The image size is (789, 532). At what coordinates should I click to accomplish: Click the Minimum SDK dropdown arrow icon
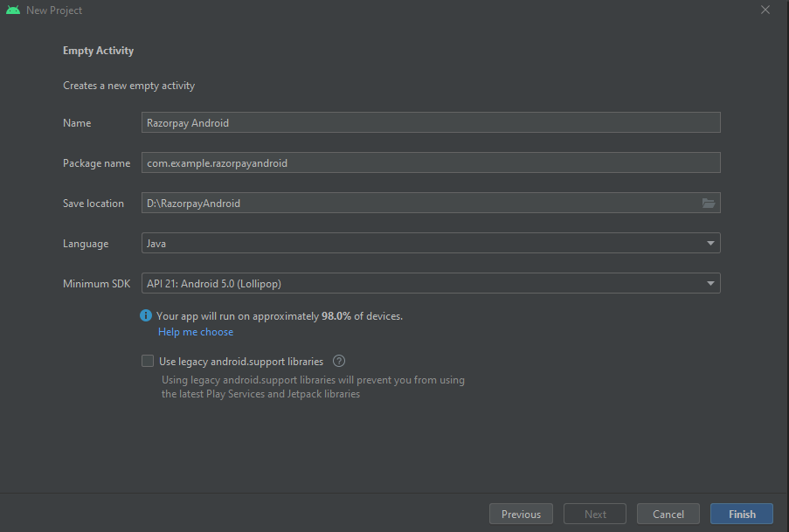pyautogui.click(x=710, y=283)
